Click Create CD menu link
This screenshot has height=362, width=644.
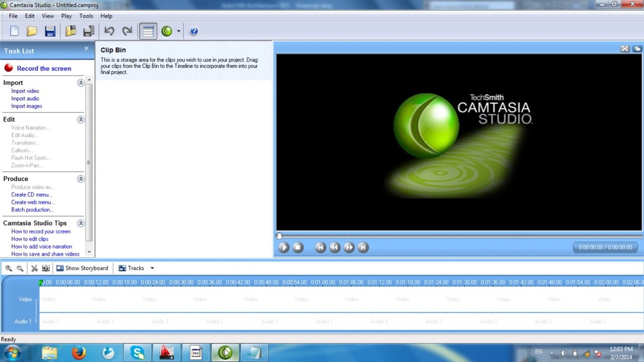32,195
